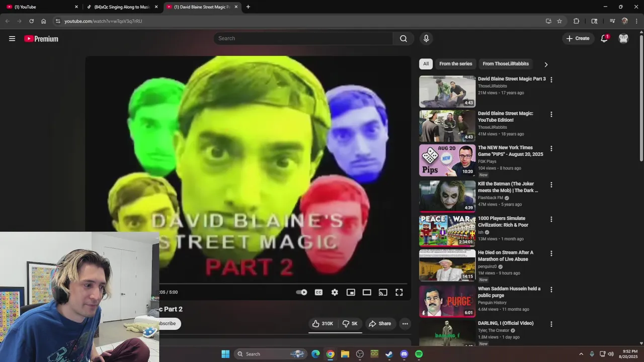Open options for DARLING, I video
644x362 pixels.
pyautogui.click(x=551, y=324)
